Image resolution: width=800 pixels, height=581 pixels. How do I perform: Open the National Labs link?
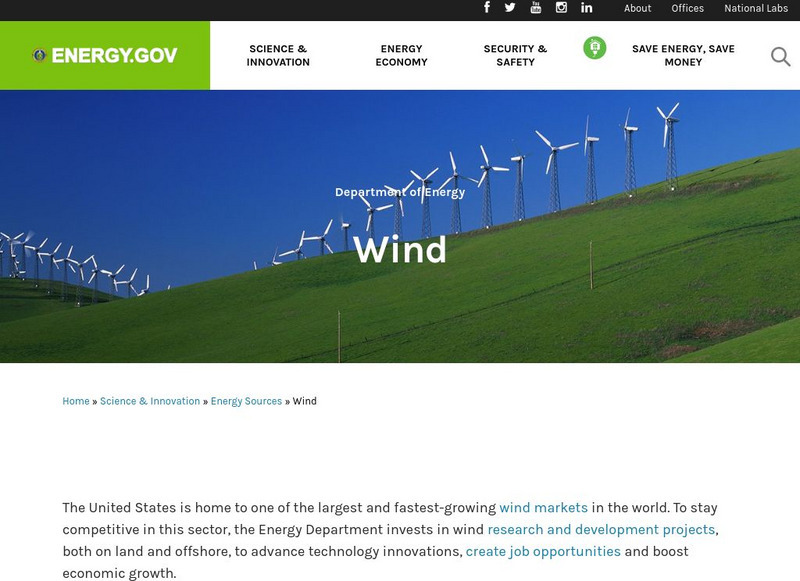pyautogui.click(x=756, y=8)
